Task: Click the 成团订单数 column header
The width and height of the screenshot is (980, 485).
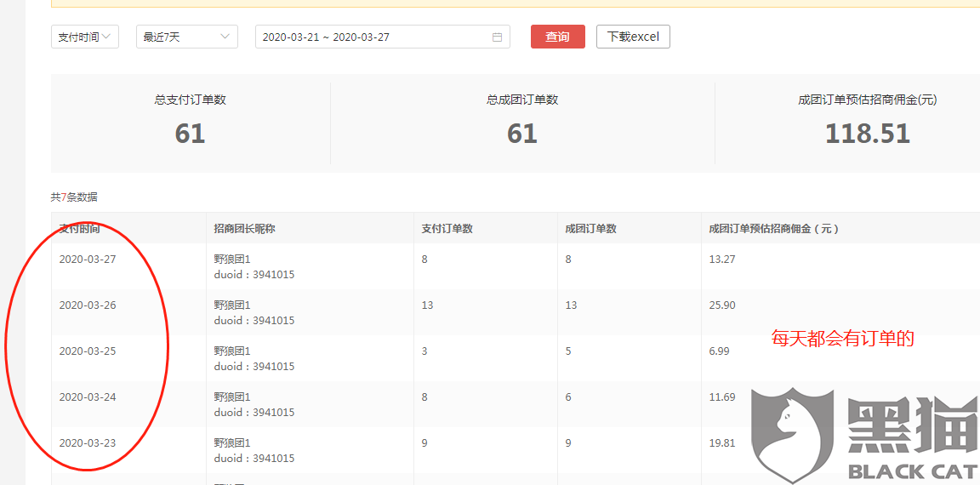Action: 590,228
